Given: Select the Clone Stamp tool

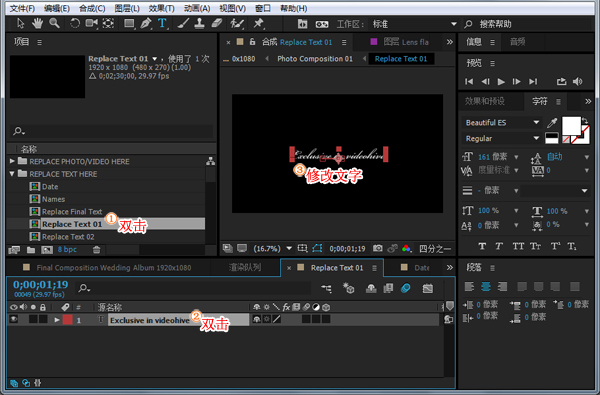Looking at the screenshot, I should (x=199, y=24).
